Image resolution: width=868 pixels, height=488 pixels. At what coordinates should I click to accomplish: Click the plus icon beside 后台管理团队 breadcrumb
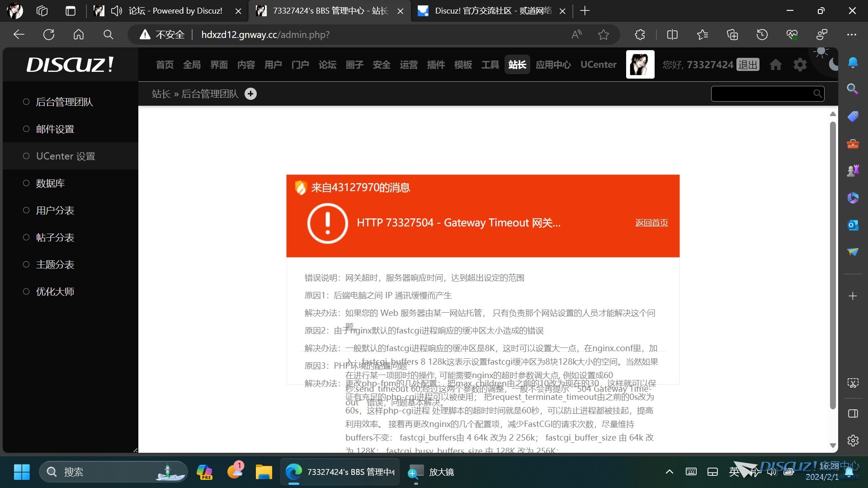tap(250, 94)
